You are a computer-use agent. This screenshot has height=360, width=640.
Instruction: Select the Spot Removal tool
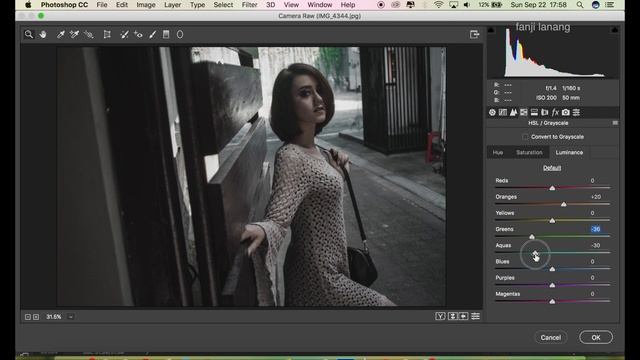tap(124, 35)
